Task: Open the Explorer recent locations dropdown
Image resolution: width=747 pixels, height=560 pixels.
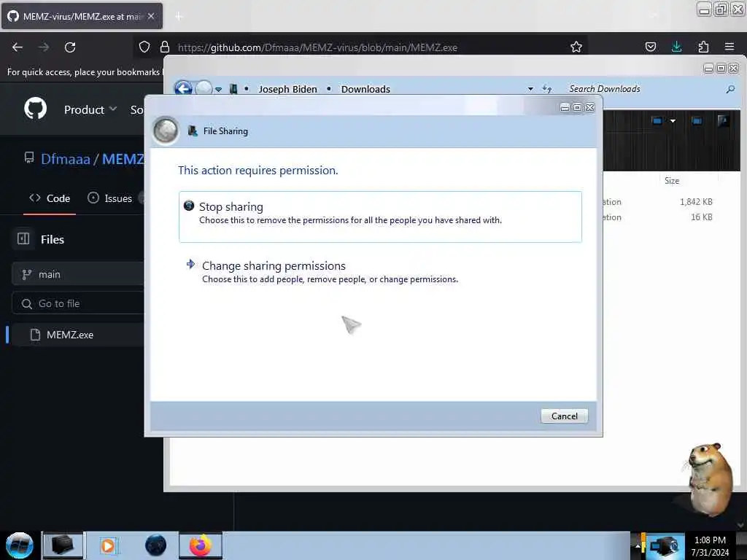Action: coord(218,89)
